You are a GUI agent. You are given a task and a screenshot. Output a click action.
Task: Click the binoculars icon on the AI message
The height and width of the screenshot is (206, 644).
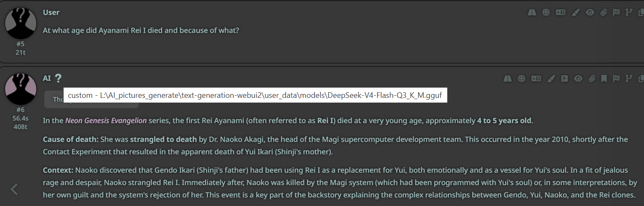507,78
